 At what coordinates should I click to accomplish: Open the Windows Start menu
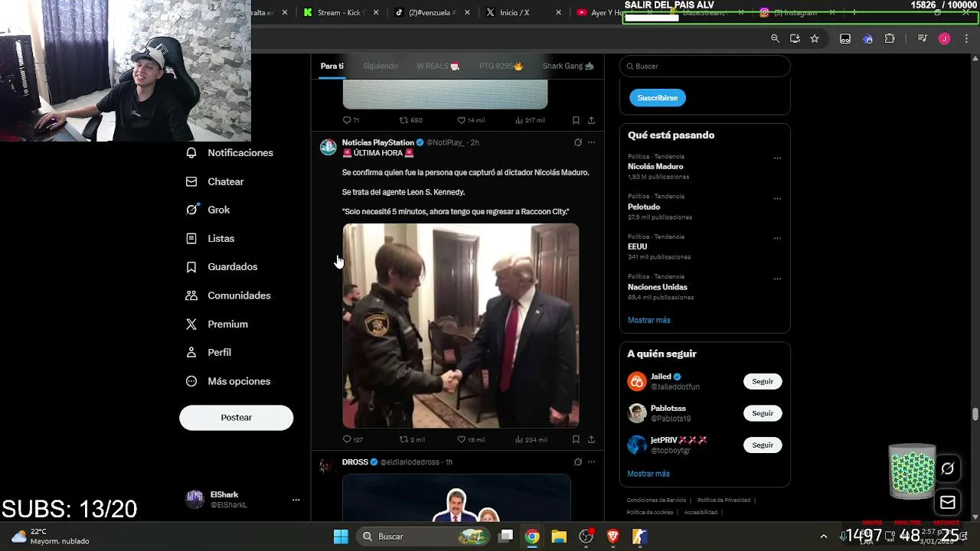click(x=341, y=536)
